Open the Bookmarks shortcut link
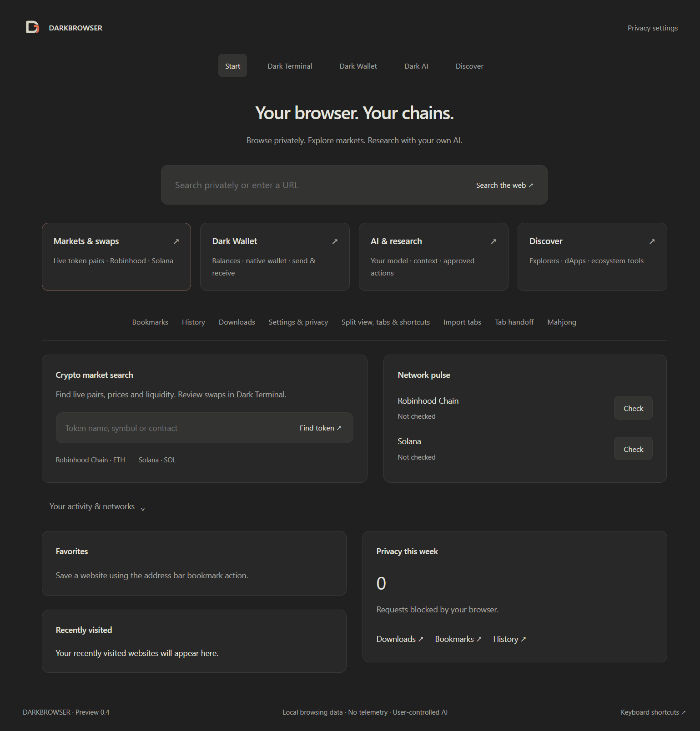The image size is (700, 731). (x=150, y=322)
